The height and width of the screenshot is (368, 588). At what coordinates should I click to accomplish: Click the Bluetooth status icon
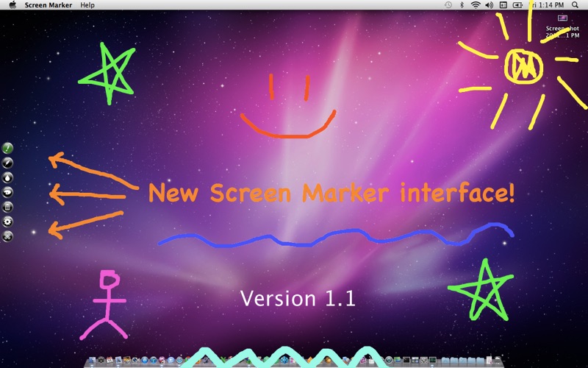[462, 5]
